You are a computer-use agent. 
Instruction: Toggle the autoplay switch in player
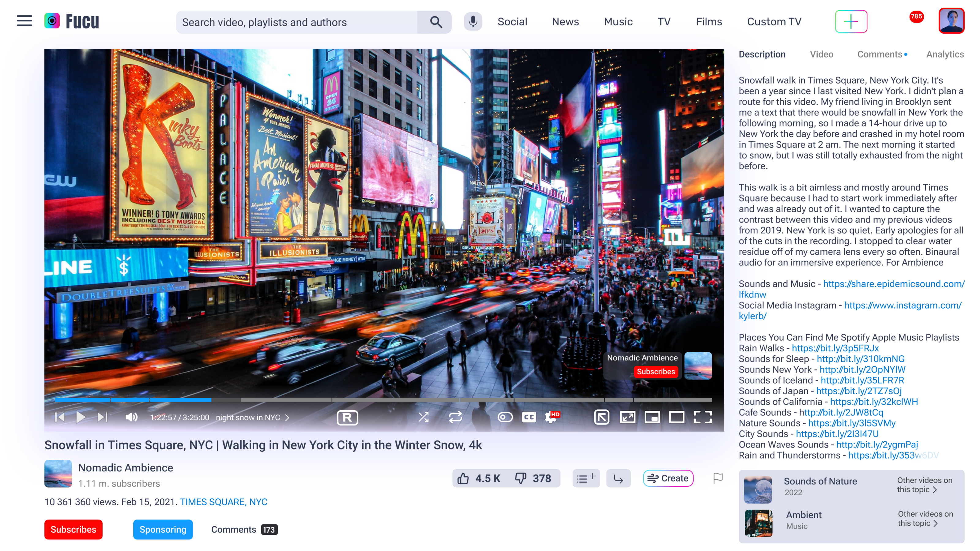(505, 417)
